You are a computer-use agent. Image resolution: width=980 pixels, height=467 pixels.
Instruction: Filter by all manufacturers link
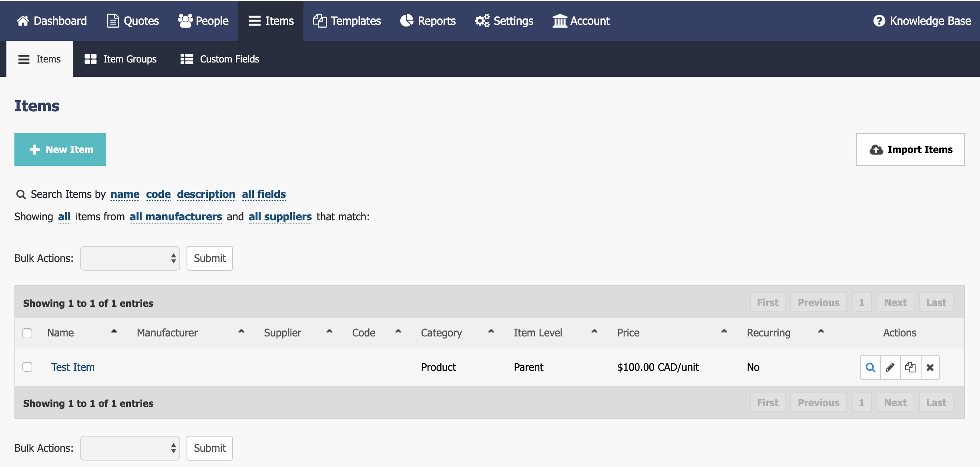[176, 217]
